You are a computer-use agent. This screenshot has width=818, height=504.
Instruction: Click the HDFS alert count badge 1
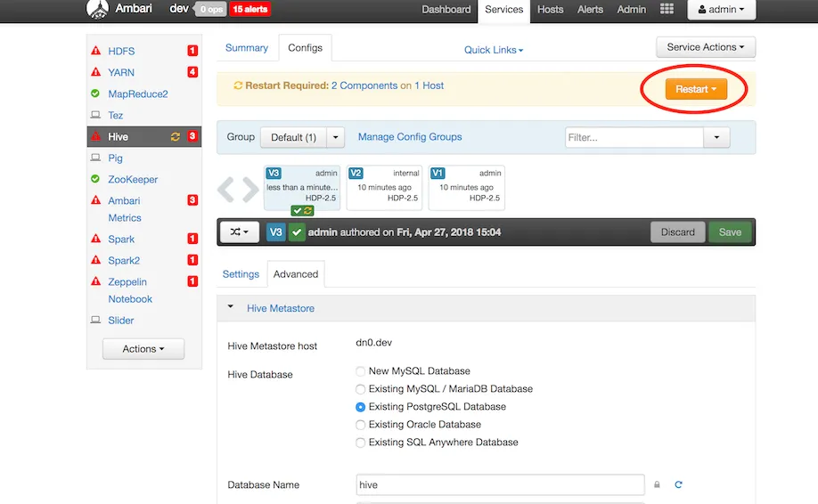click(192, 51)
